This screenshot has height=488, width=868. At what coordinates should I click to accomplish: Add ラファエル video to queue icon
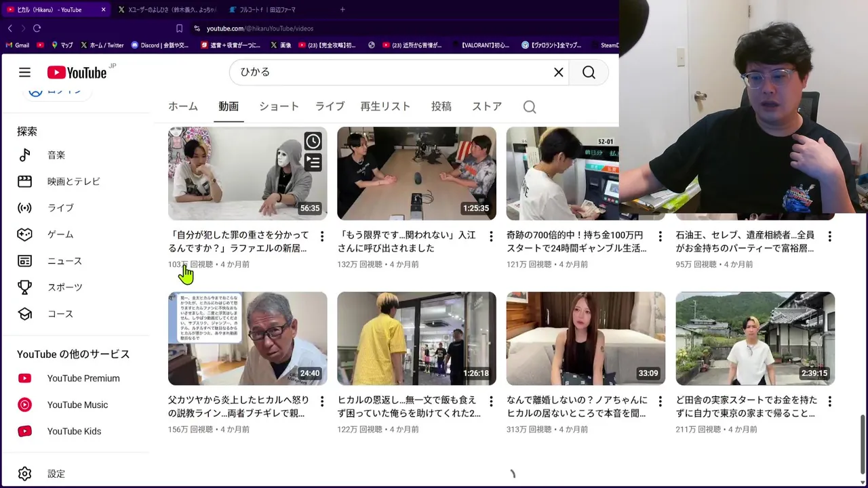pos(313,162)
